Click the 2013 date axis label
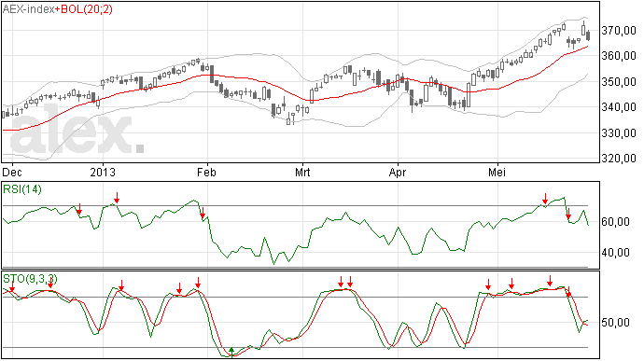The height and width of the screenshot is (361, 644). tap(103, 172)
